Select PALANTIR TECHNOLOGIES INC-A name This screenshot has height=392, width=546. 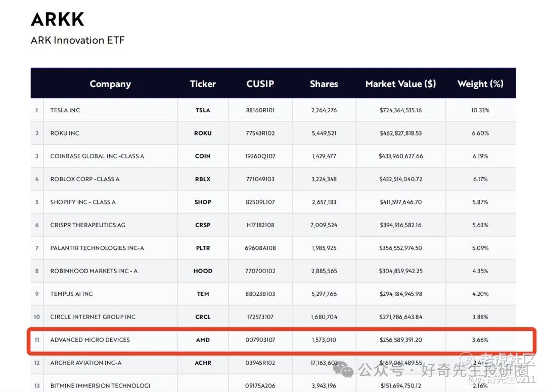point(97,248)
